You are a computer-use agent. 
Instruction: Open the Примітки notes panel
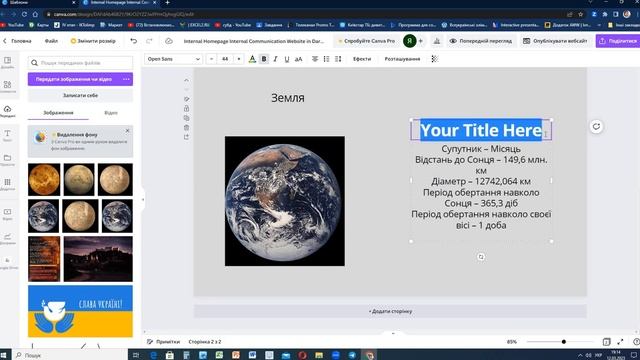(164, 342)
